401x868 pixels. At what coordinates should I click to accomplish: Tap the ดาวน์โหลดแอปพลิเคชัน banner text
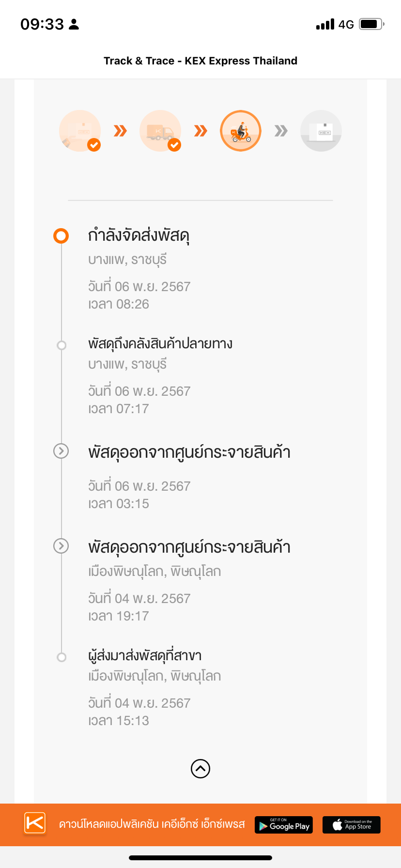point(152,824)
